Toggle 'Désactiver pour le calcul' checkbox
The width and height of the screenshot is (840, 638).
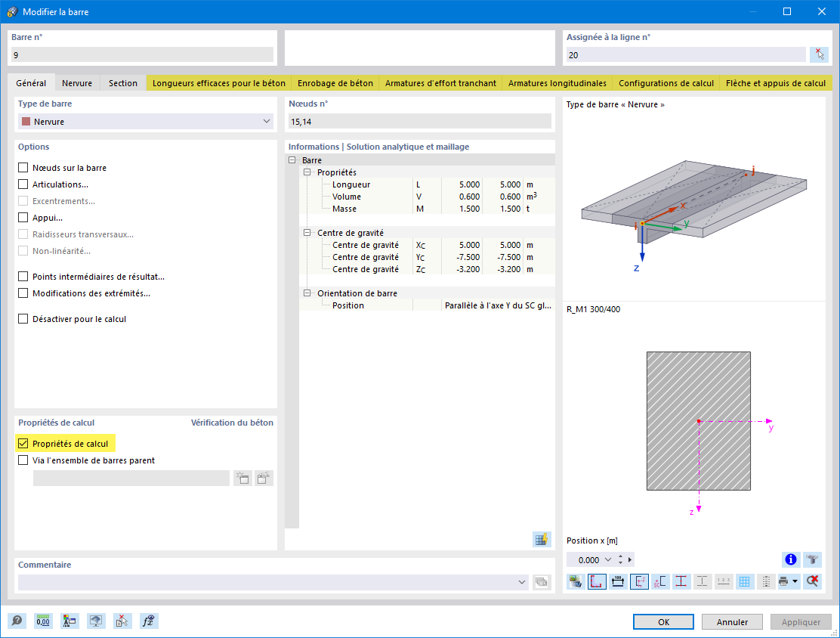click(x=23, y=318)
